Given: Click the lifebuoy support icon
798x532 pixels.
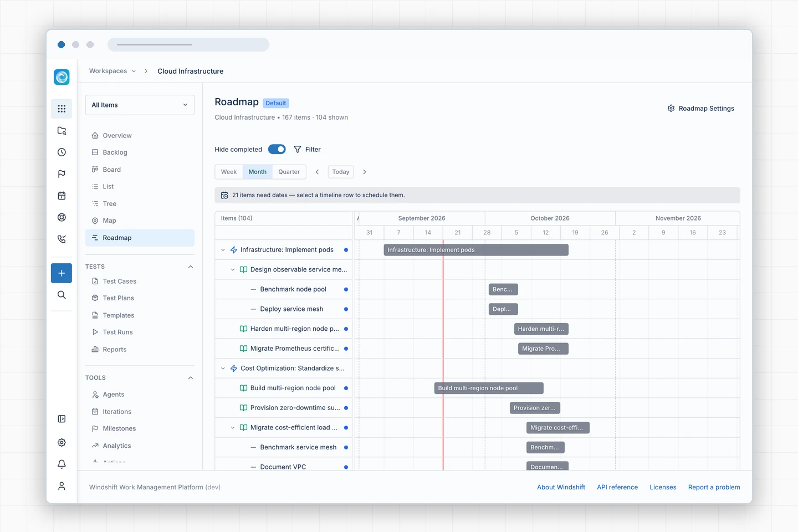Looking at the screenshot, I should click(62, 217).
